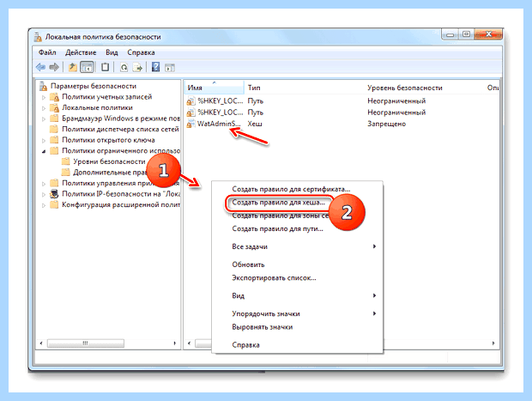Viewport: 532px width, 401px height.
Task: Click the Параметры безопасности root icon
Action: pyautogui.click(x=43, y=86)
